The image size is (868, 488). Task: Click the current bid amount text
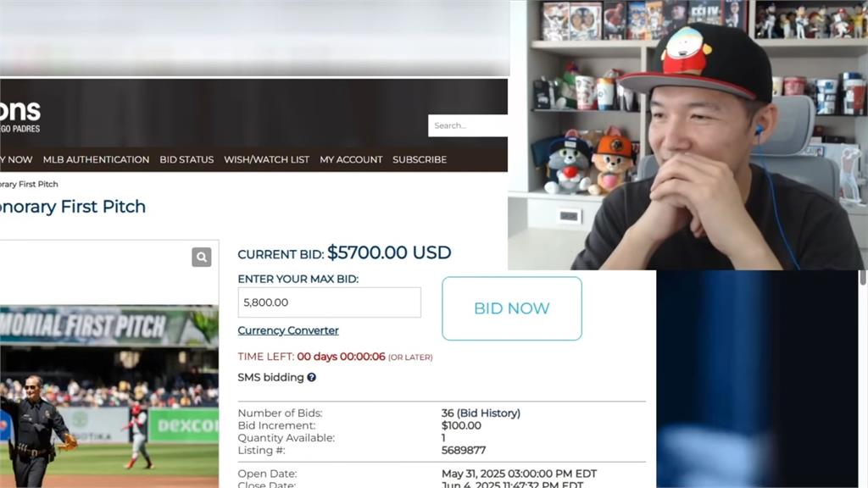click(389, 252)
